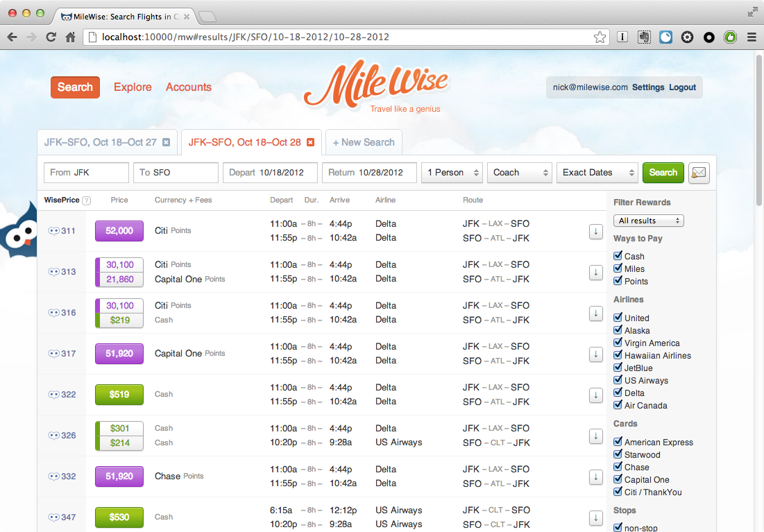Open the Explore menu item
The image size is (764, 532).
[133, 87]
